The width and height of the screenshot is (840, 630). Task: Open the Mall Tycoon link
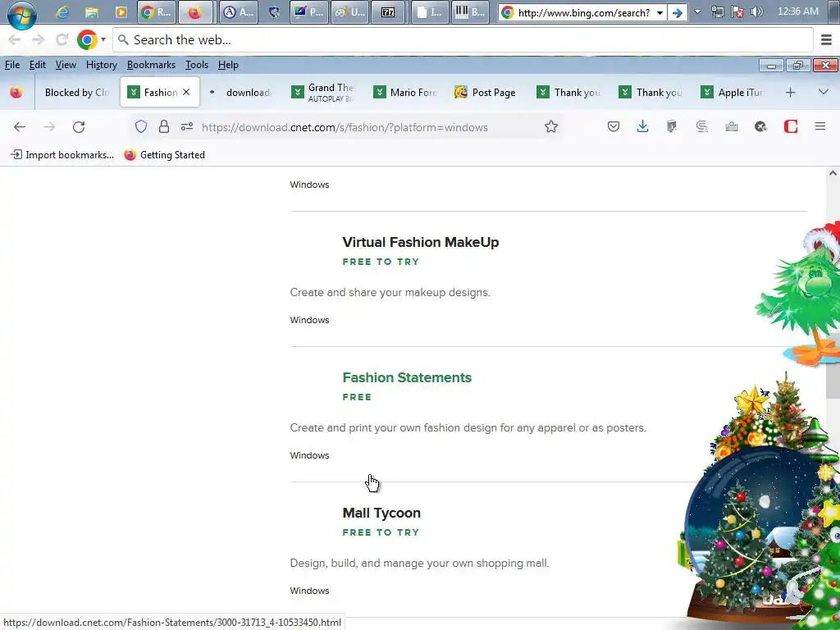click(x=381, y=513)
